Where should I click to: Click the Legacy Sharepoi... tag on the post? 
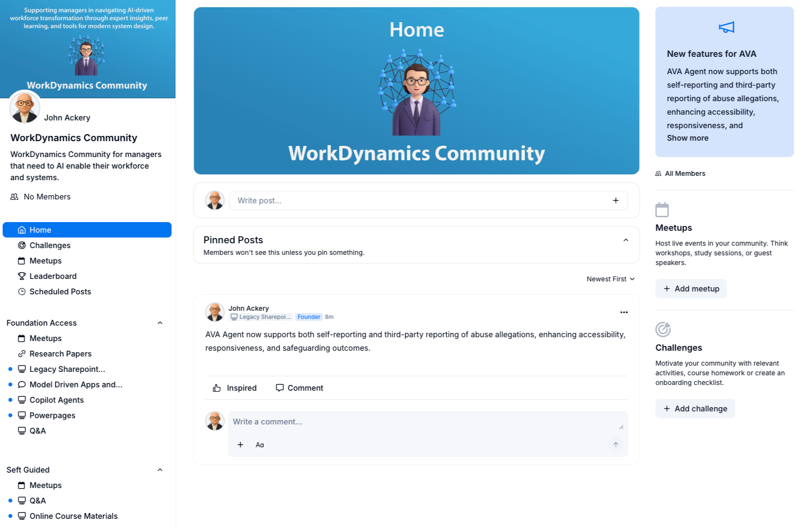[261, 317]
